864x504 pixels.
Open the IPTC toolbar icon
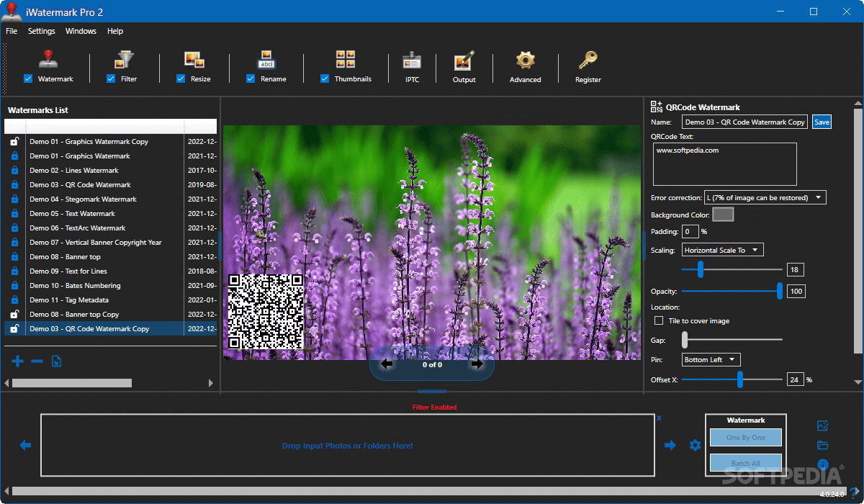click(x=412, y=60)
